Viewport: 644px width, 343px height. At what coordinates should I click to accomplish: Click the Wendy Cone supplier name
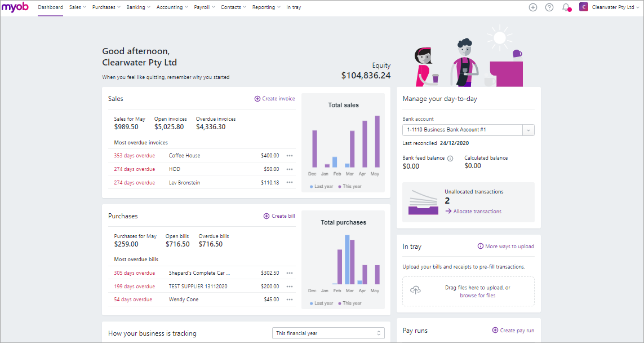(184, 300)
